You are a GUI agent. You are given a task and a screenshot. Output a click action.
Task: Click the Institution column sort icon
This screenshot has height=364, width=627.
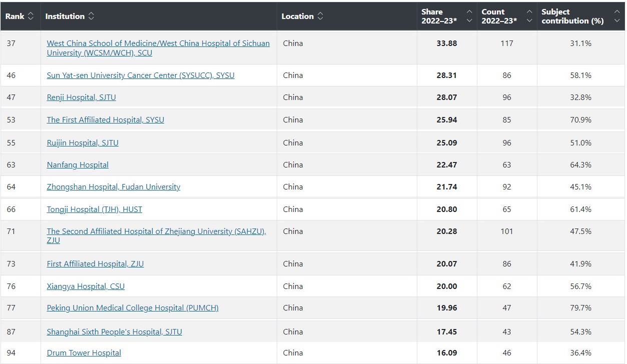91,16
